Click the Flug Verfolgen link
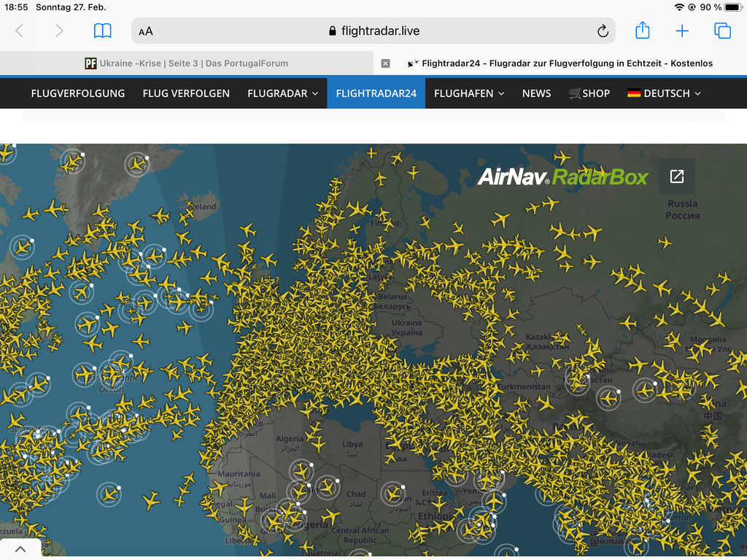Screen dimensions: 747x560 coord(186,93)
